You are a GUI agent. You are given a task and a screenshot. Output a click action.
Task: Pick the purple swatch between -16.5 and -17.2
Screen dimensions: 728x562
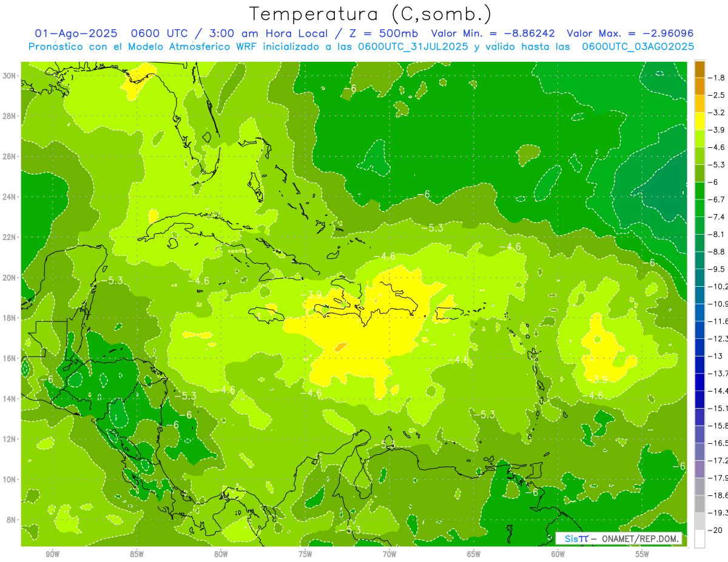pyautogui.click(x=699, y=452)
